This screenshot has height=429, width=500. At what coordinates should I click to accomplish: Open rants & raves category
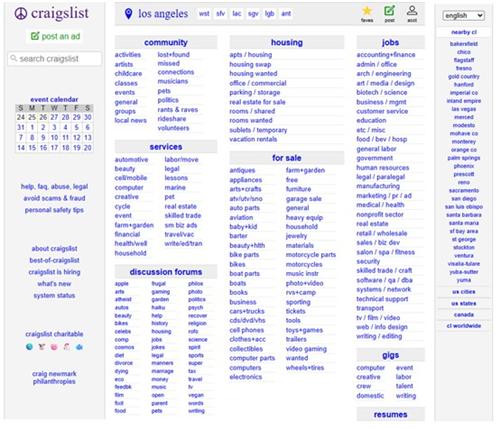[x=178, y=110]
